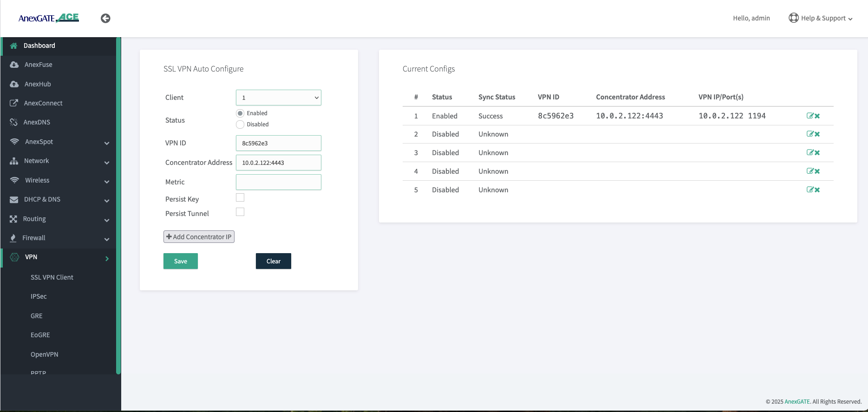Click the Add Concentrator IP button

(199, 237)
